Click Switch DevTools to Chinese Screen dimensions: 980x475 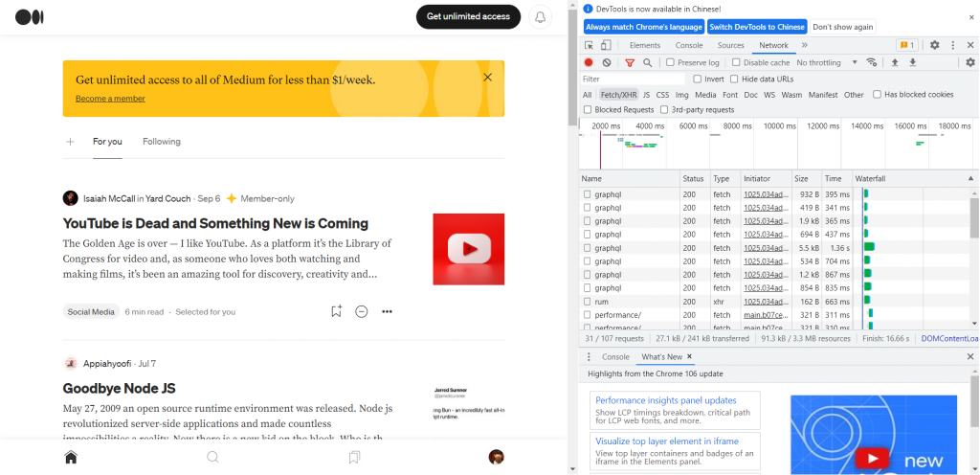coord(757,27)
